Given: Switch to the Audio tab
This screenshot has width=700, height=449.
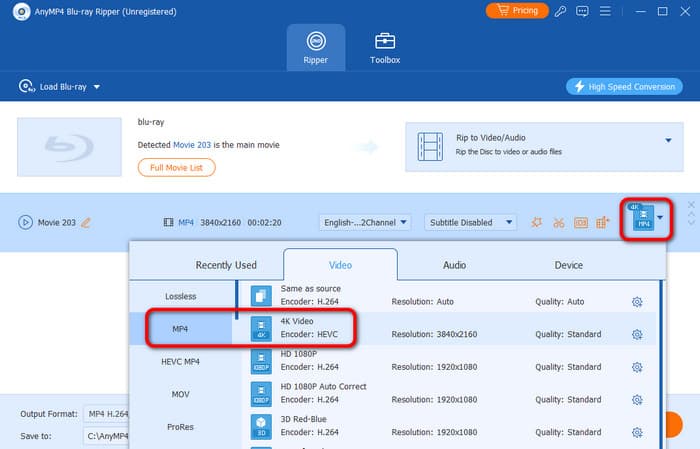Looking at the screenshot, I should click(x=454, y=265).
